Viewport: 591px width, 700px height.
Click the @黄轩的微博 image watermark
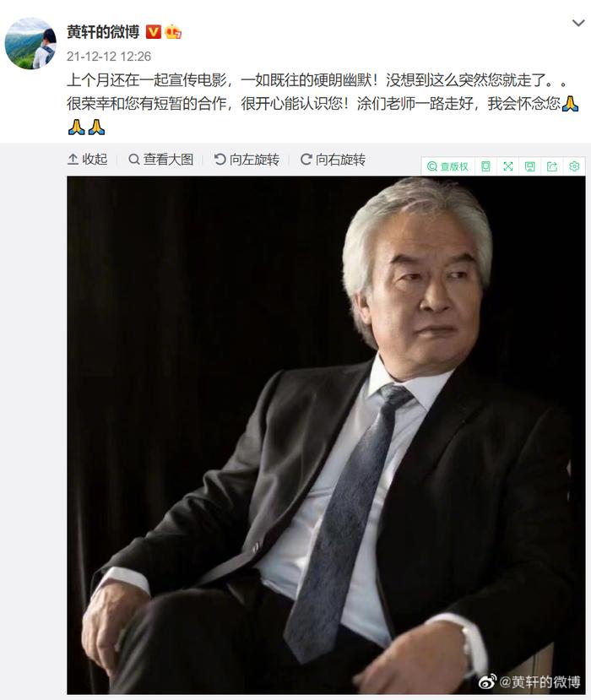point(530,681)
